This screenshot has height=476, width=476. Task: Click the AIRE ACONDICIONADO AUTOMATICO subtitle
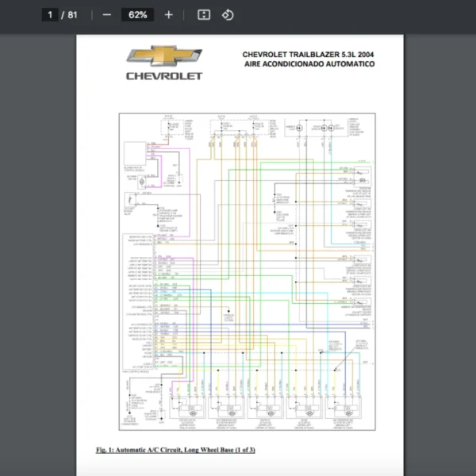tap(309, 64)
